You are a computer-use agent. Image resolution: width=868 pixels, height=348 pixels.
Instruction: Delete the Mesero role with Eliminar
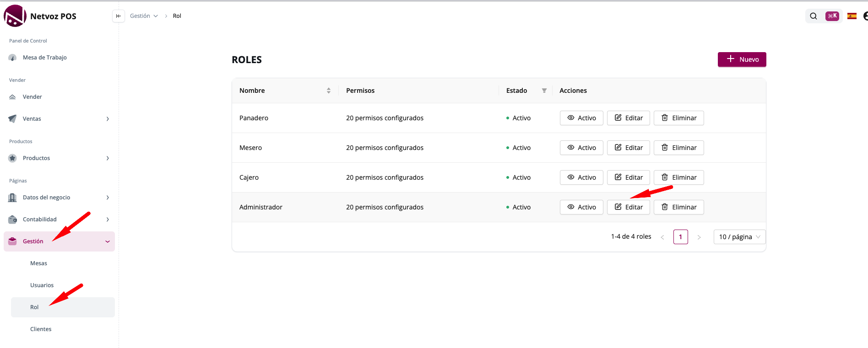tap(678, 148)
